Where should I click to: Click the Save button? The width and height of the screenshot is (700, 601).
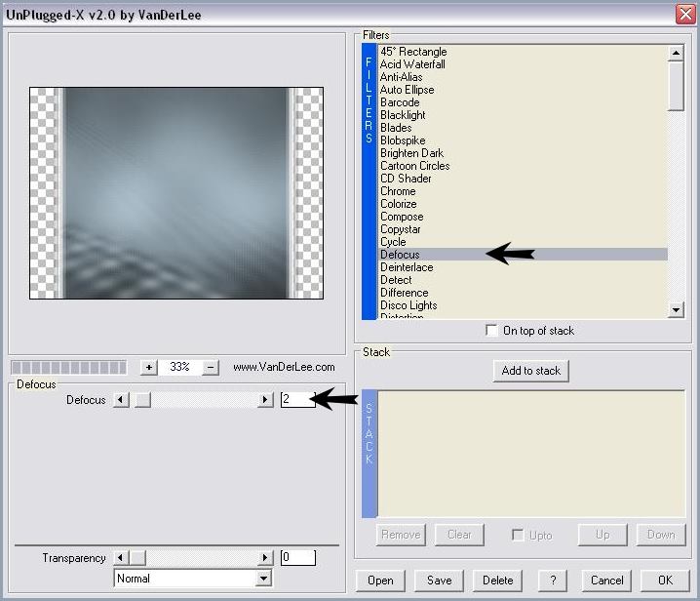[x=440, y=581]
